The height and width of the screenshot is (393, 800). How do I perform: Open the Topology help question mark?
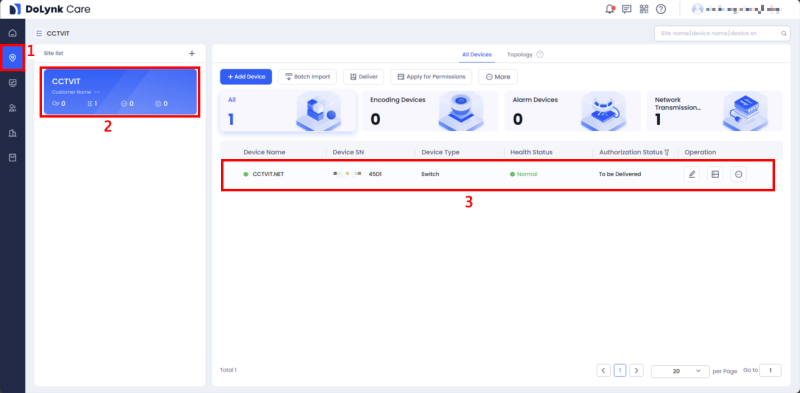(540, 55)
